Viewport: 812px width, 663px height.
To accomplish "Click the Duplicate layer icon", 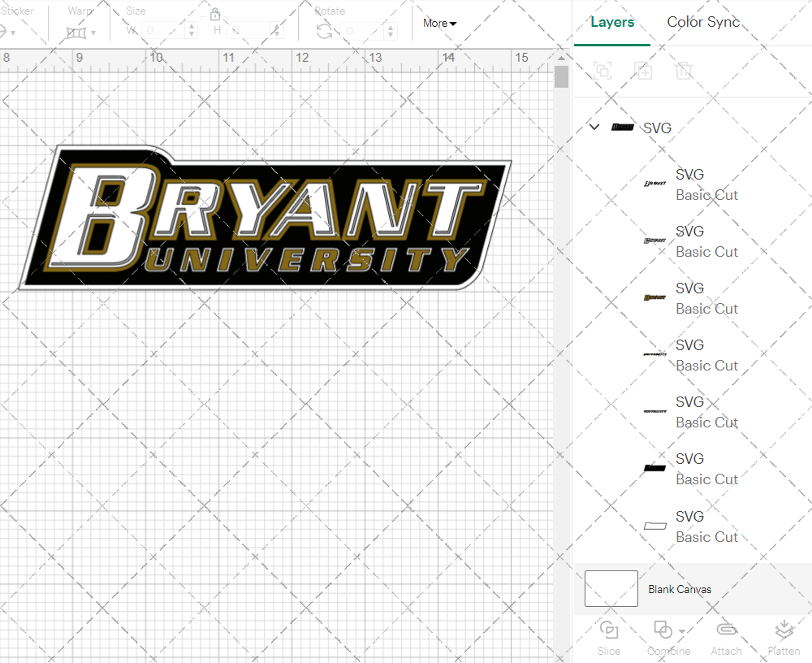I will pyautogui.click(x=644, y=71).
